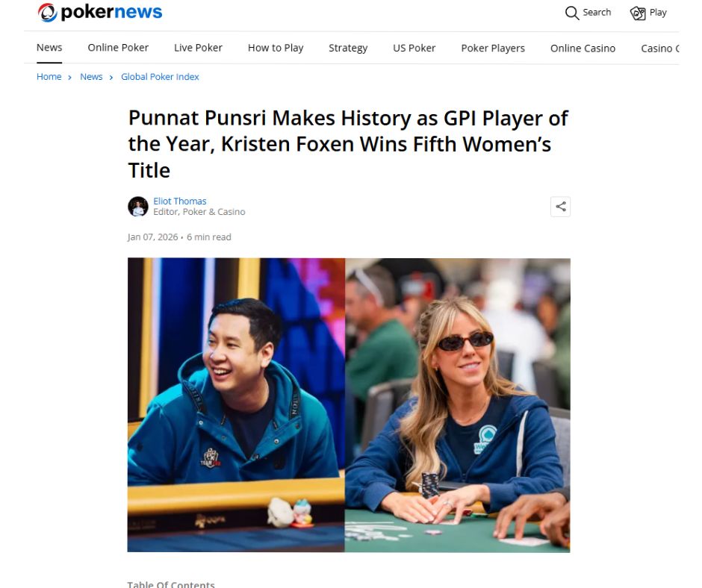This screenshot has width=702, height=588.
Task: Open search via magnifying glass icon
Action: (x=572, y=13)
